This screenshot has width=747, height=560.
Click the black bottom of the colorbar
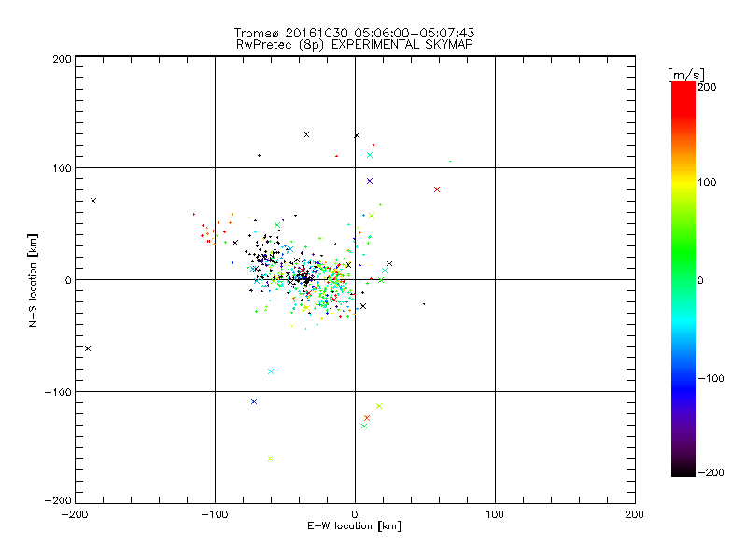[683, 470]
